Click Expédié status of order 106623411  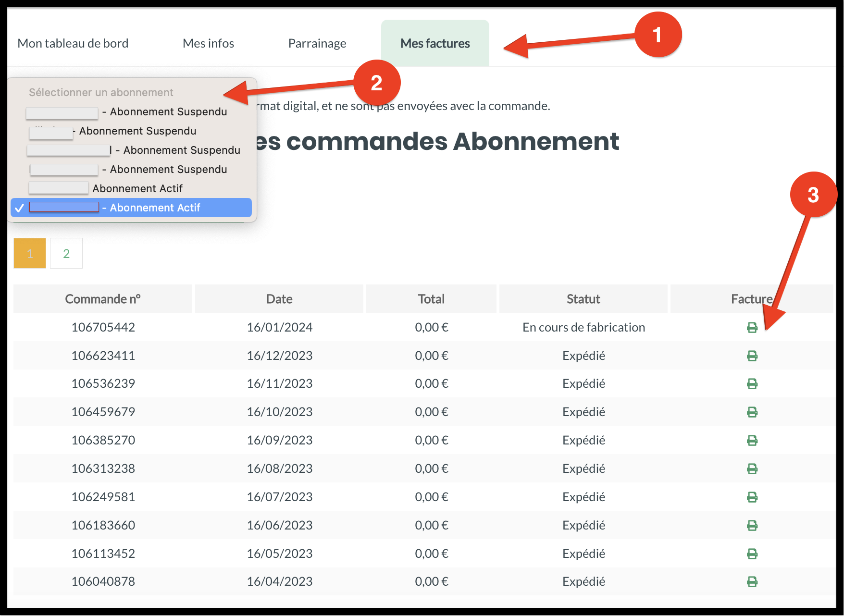[x=584, y=356]
